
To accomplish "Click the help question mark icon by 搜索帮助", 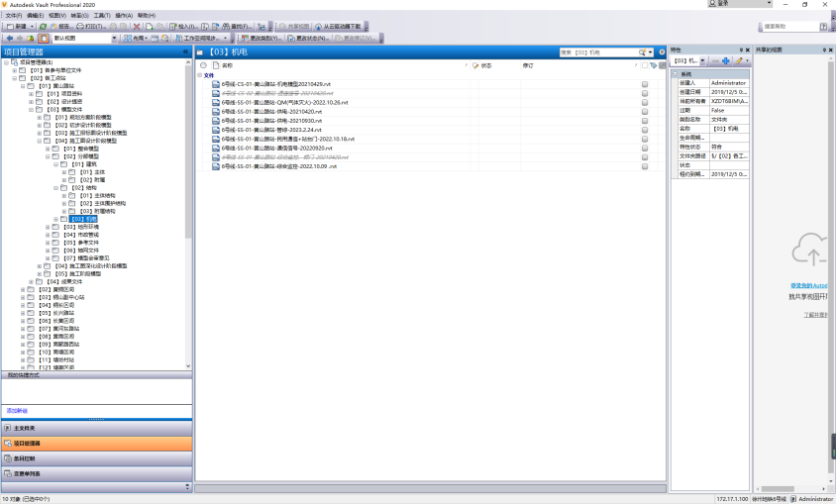I will (x=825, y=26).
